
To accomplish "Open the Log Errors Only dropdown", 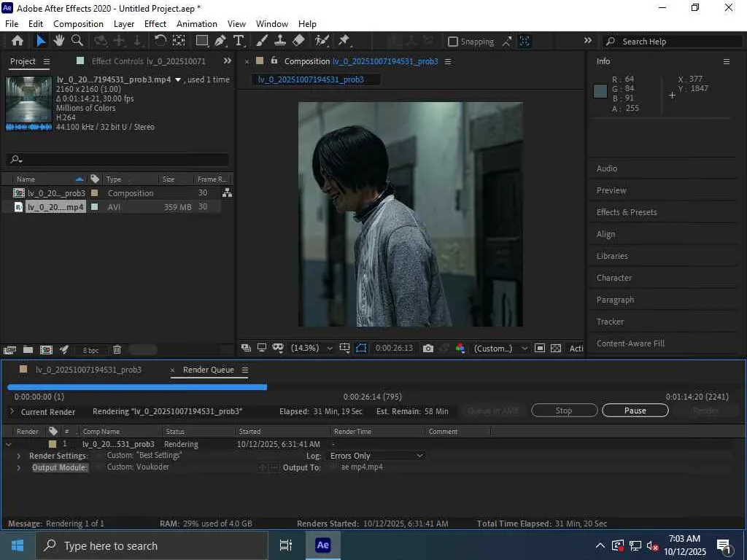I will coord(376,456).
